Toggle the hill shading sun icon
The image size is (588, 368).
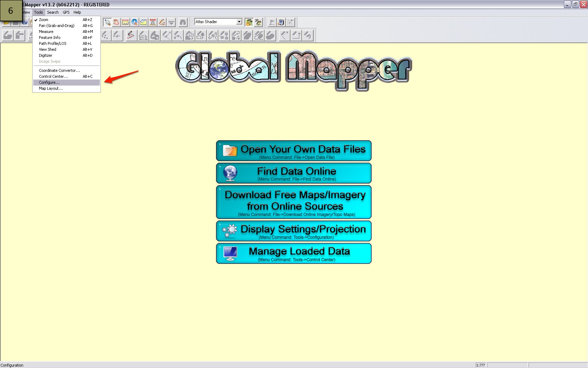pyautogui.click(x=249, y=22)
